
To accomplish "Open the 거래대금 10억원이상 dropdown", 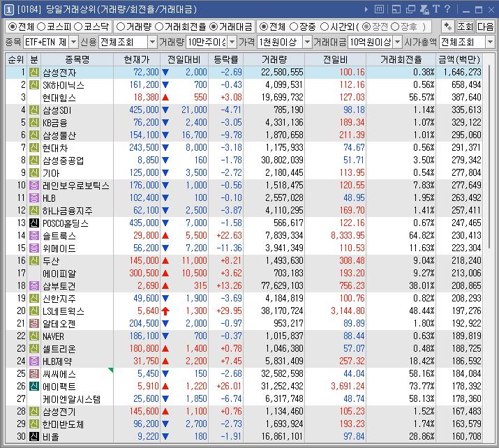I will (x=398, y=42).
